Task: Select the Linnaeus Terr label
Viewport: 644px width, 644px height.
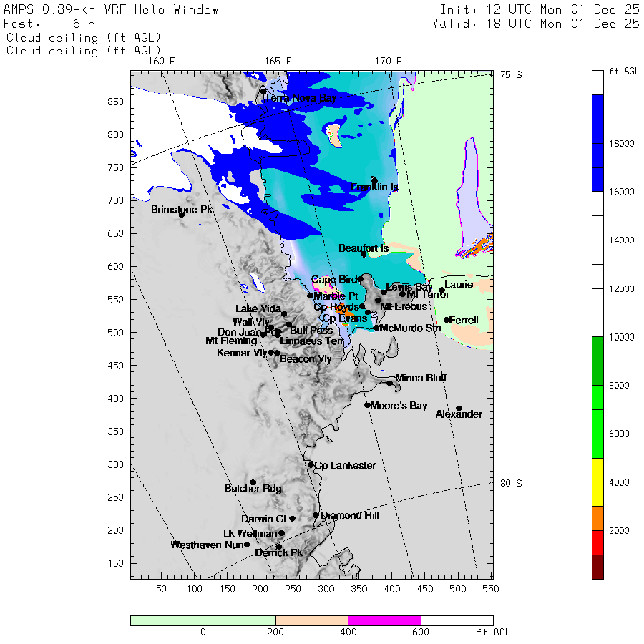Action: point(312,341)
